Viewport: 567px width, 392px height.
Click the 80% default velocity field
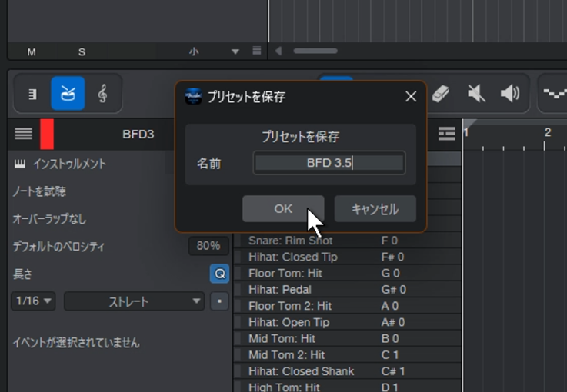[x=208, y=246]
